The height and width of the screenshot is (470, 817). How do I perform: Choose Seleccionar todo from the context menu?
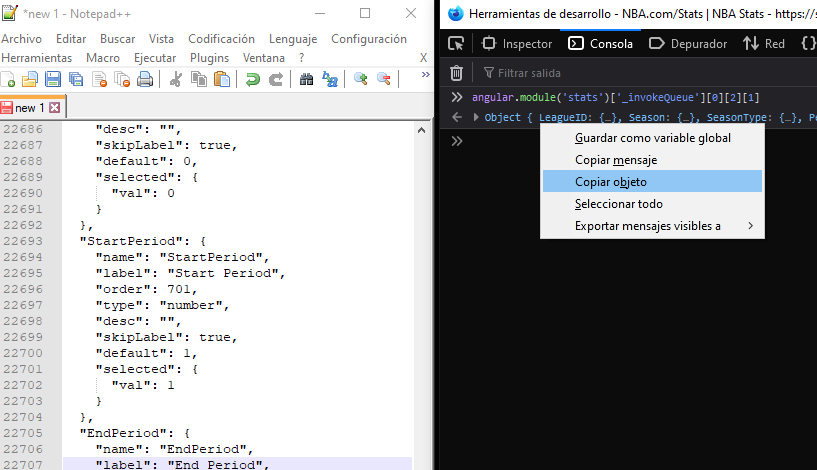652,204
